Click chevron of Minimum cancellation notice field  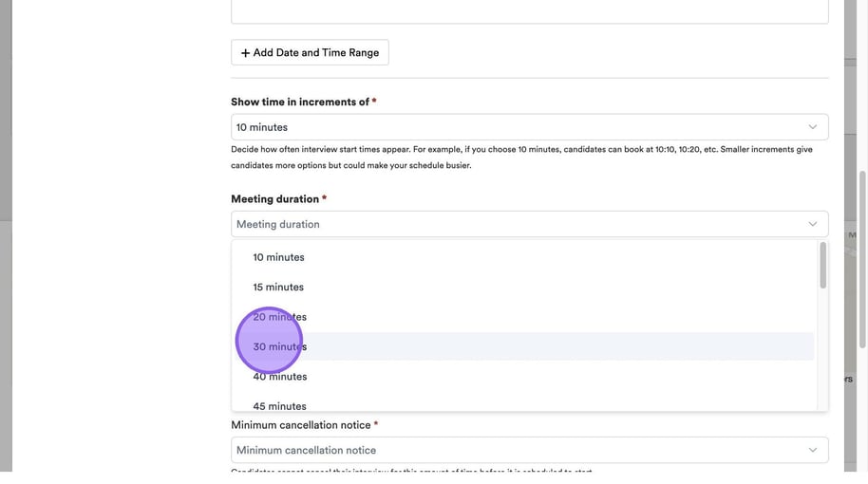tap(812, 450)
